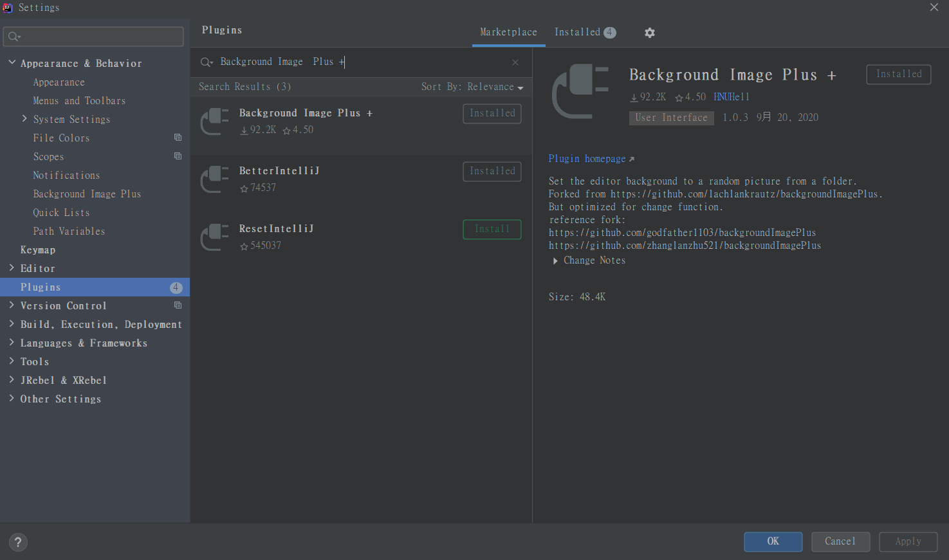Select Scopes settings page
The image size is (949, 560).
point(48,157)
